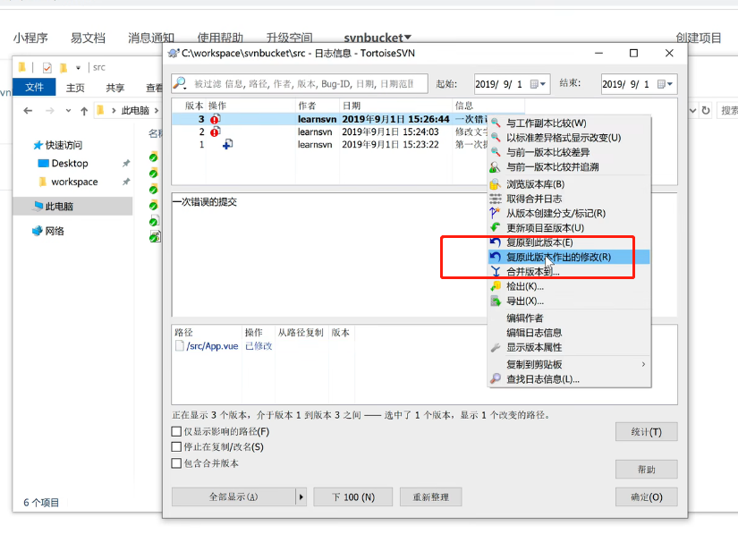Select revert to this revision (E)
This screenshot has width=738, height=560.
(569, 242)
